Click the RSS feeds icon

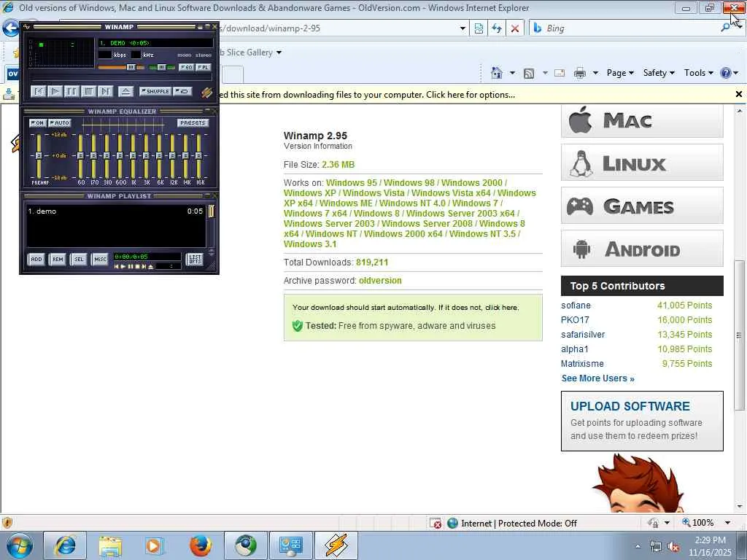point(529,73)
